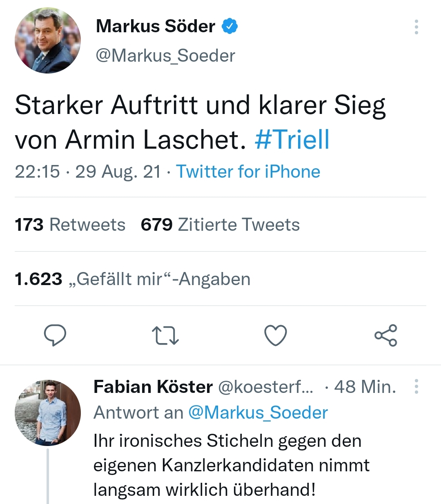Tap the blue verified badge
The image size is (441, 504).
tap(229, 27)
